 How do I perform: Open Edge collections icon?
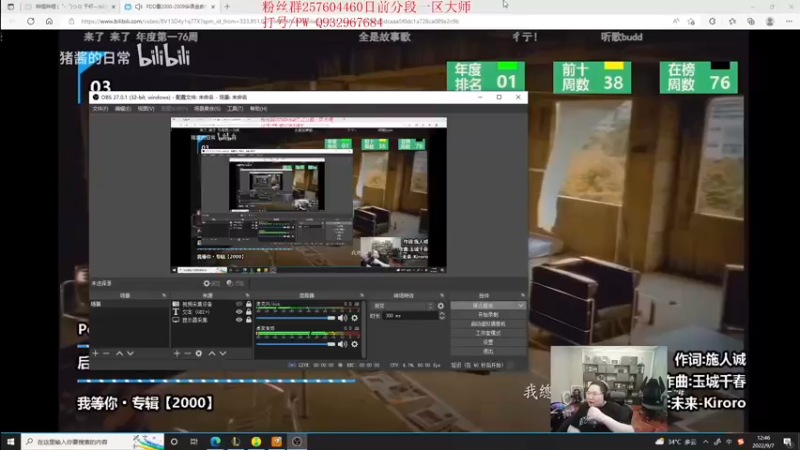[x=751, y=21]
